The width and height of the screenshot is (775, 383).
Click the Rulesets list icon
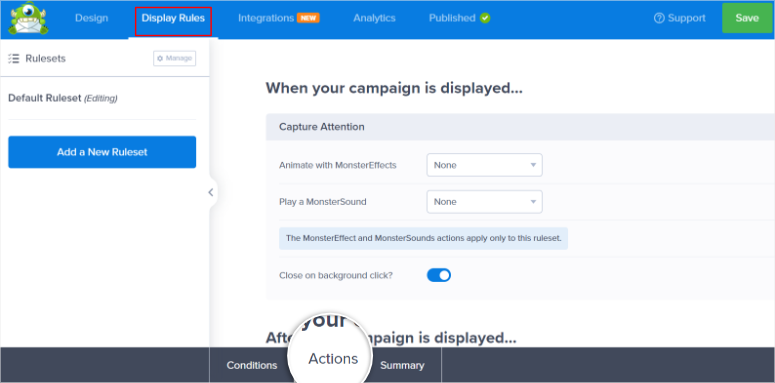coord(13,59)
